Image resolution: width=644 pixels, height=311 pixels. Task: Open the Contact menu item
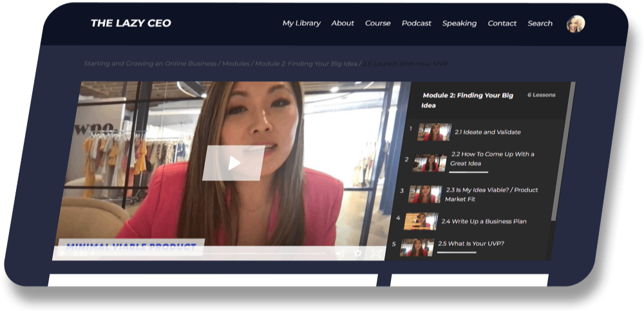tap(502, 23)
